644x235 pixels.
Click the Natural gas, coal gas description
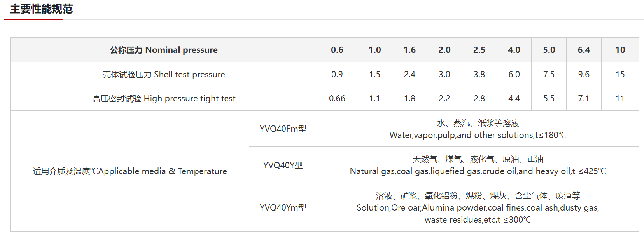coord(478,165)
